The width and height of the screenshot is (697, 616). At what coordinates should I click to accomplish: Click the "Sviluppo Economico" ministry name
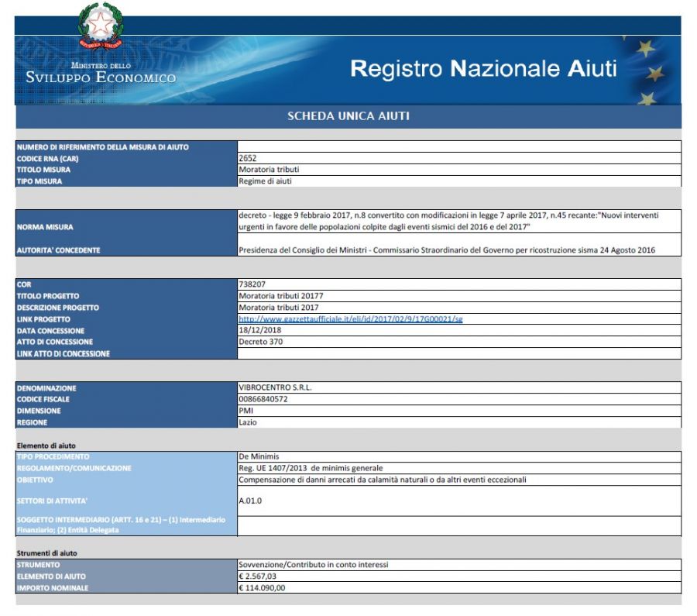click(101, 77)
